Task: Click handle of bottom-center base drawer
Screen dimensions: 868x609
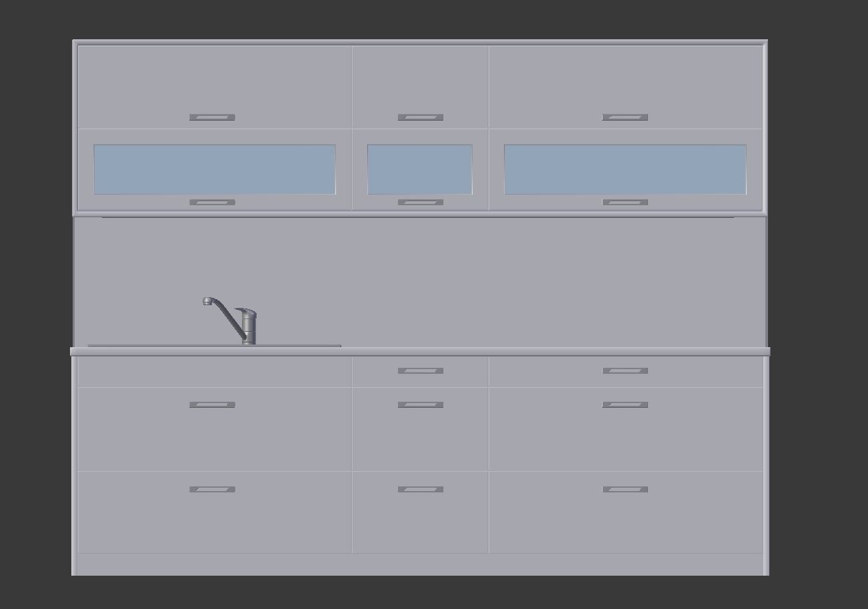Action: pos(421,489)
